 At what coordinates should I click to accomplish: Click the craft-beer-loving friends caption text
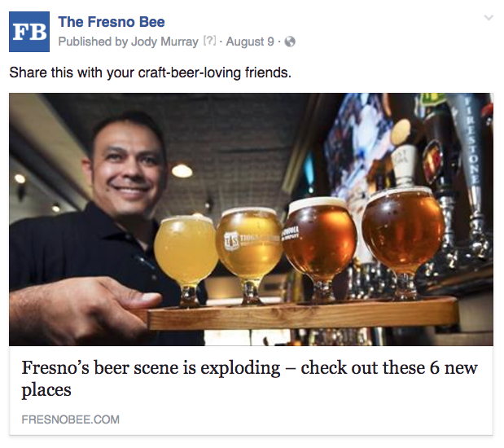pos(150,72)
